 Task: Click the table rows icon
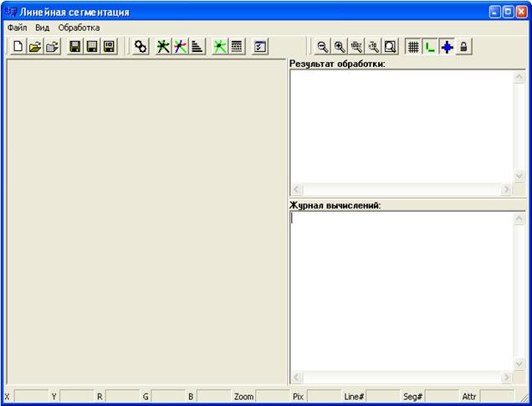(x=237, y=47)
